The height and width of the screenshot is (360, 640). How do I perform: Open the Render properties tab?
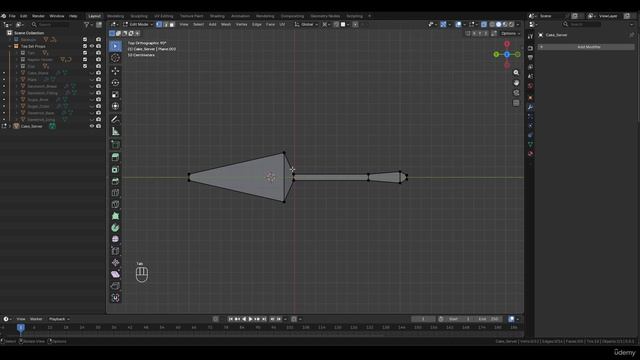click(x=530, y=48)
